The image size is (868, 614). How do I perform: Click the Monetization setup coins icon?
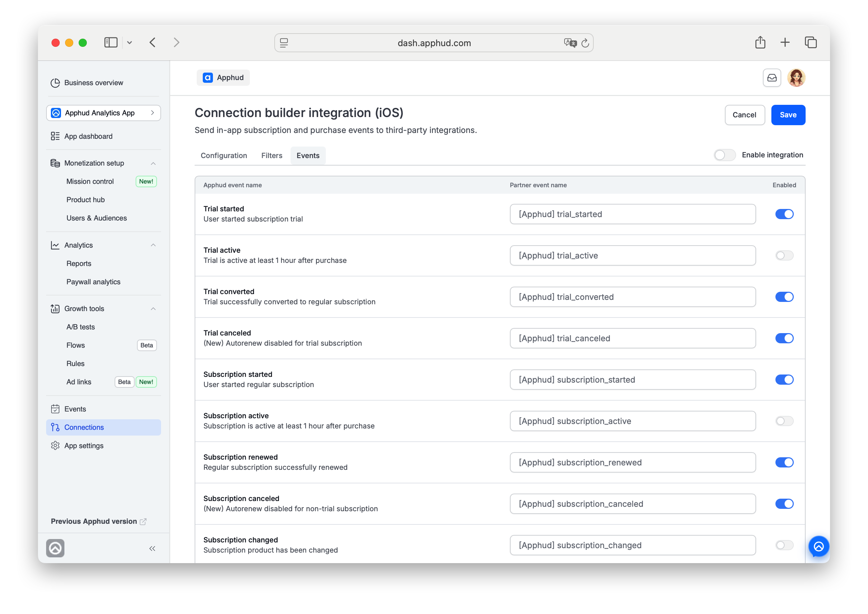click(55, 163)
